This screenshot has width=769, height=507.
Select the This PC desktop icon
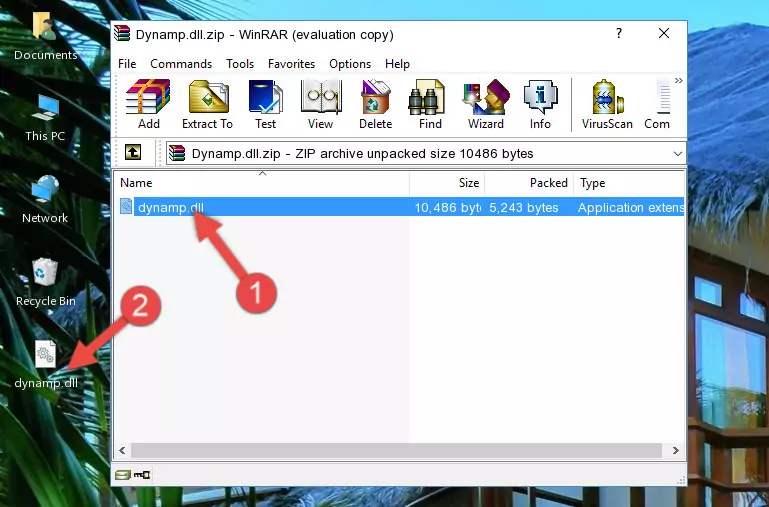(x=45, y=118)
